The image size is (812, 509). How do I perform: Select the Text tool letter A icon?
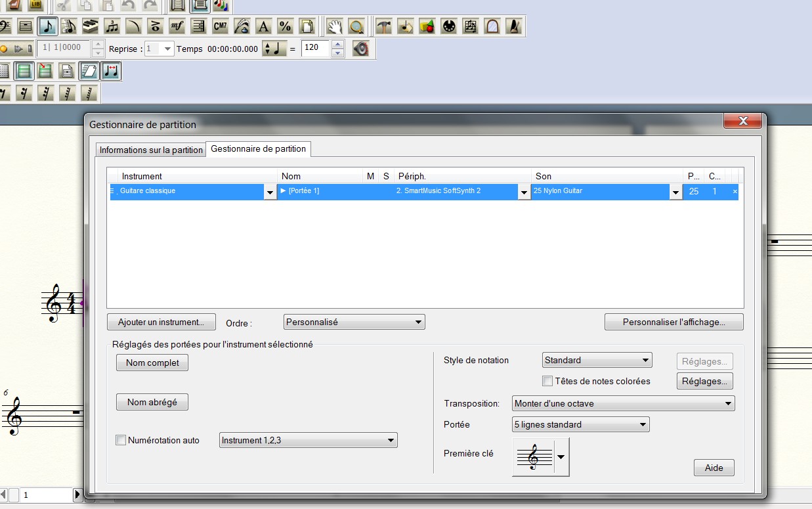pos(263,26)
